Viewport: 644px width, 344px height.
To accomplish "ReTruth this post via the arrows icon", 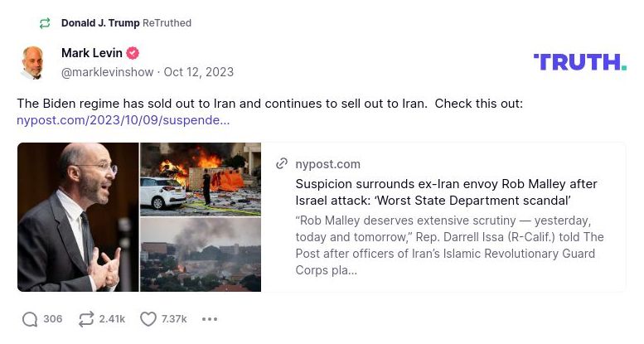I will point(85,319).
